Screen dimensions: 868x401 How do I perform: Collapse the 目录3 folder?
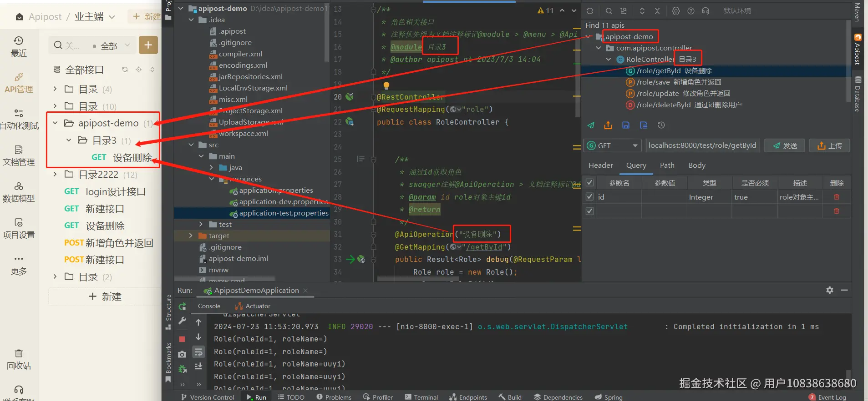[x=69, y=140]
